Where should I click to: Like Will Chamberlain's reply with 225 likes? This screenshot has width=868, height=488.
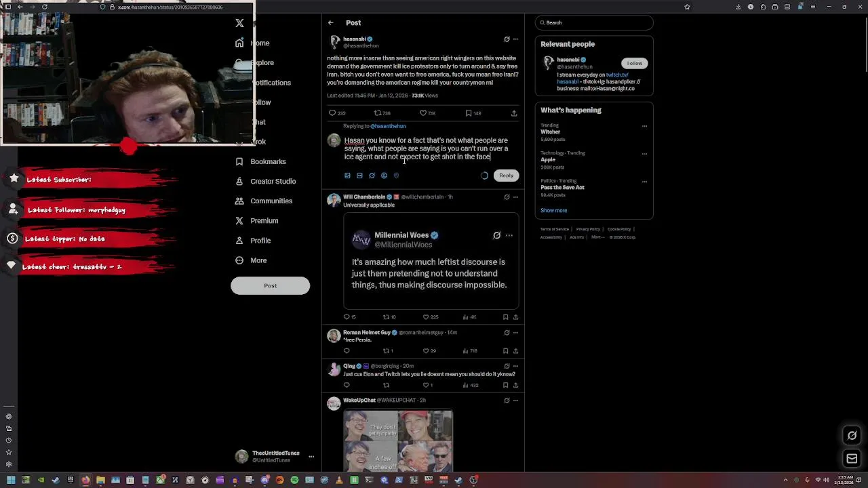point(429,317)
